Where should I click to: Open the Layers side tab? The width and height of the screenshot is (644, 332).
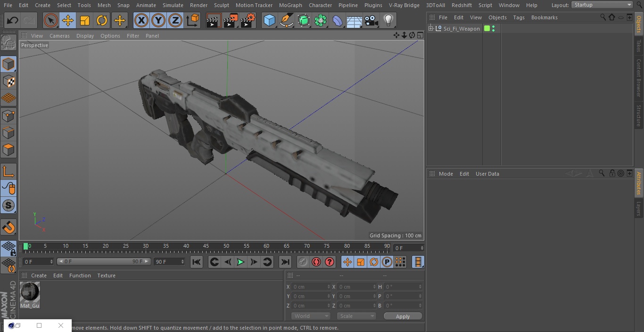(x=639, y=208)
